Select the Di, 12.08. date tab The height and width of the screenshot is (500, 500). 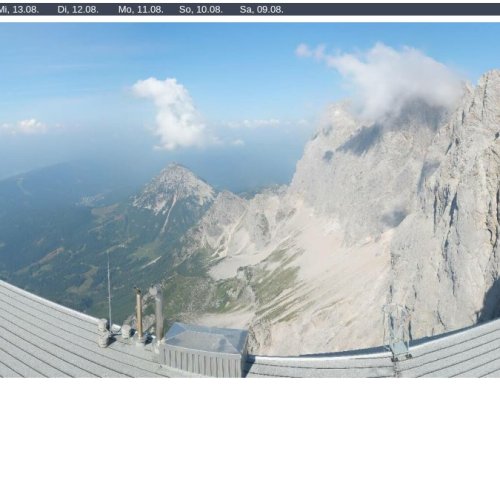[x=78, y=10]
